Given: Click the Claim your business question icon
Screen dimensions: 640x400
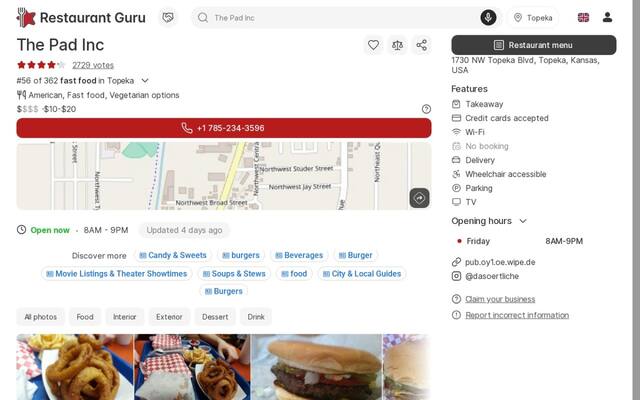Looking at the screenshot, I should 456,299.
